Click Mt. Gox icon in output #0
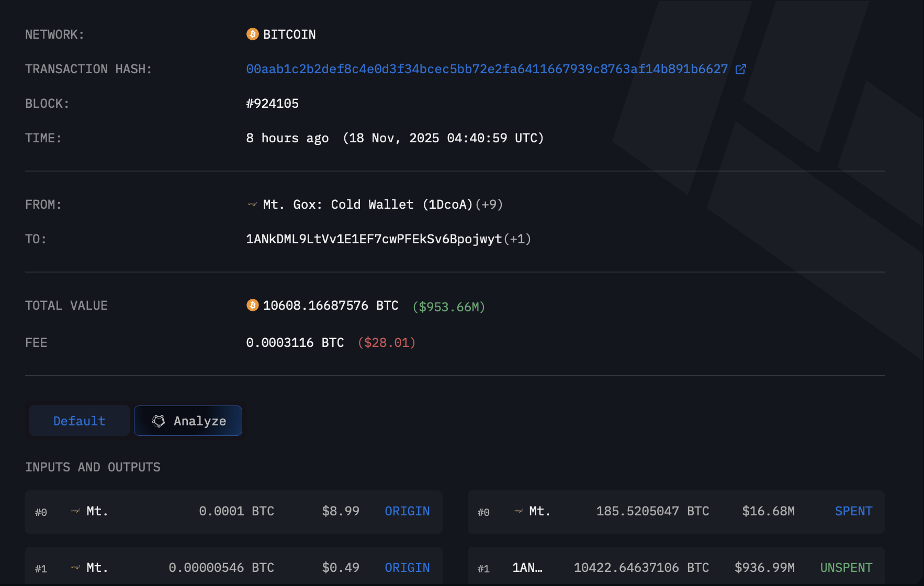 point(519,511)
